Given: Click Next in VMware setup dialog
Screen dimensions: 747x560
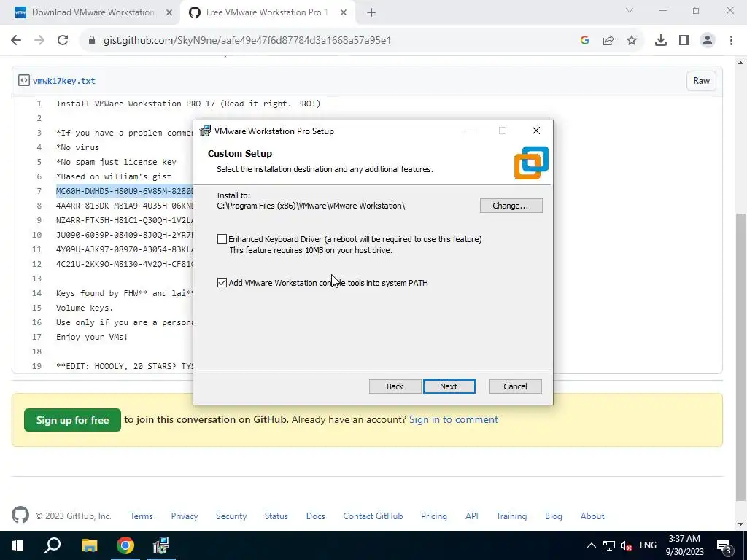Looking at the screenshot, I should tap(449, 386).
